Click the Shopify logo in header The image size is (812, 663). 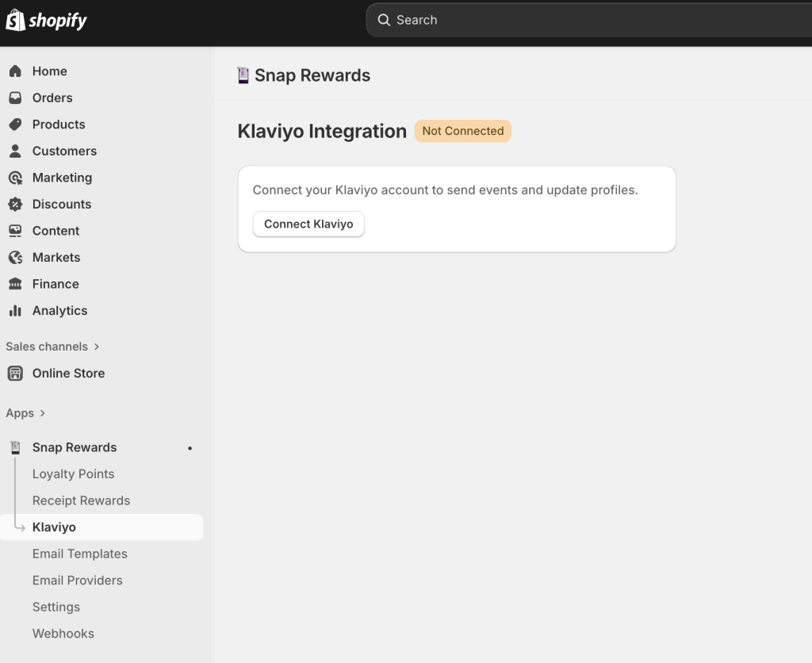(47, 21)
